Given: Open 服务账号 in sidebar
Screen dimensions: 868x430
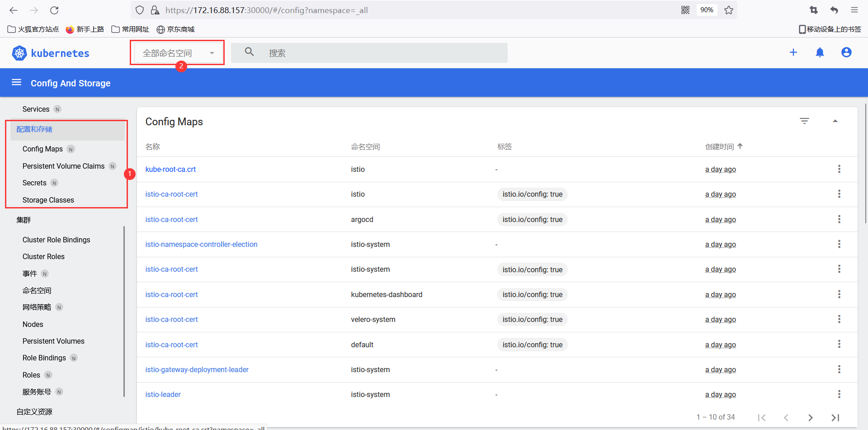Looking at the screenshot, I should 37,392.
